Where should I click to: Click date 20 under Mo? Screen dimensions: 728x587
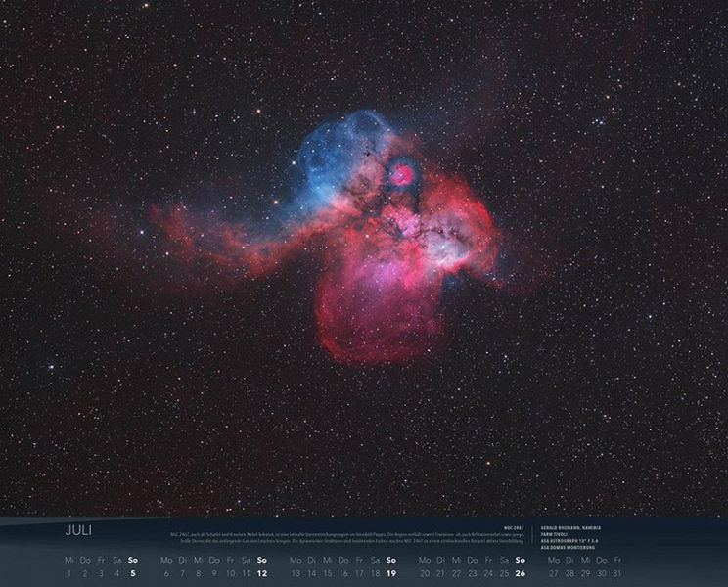pos(425,573)
